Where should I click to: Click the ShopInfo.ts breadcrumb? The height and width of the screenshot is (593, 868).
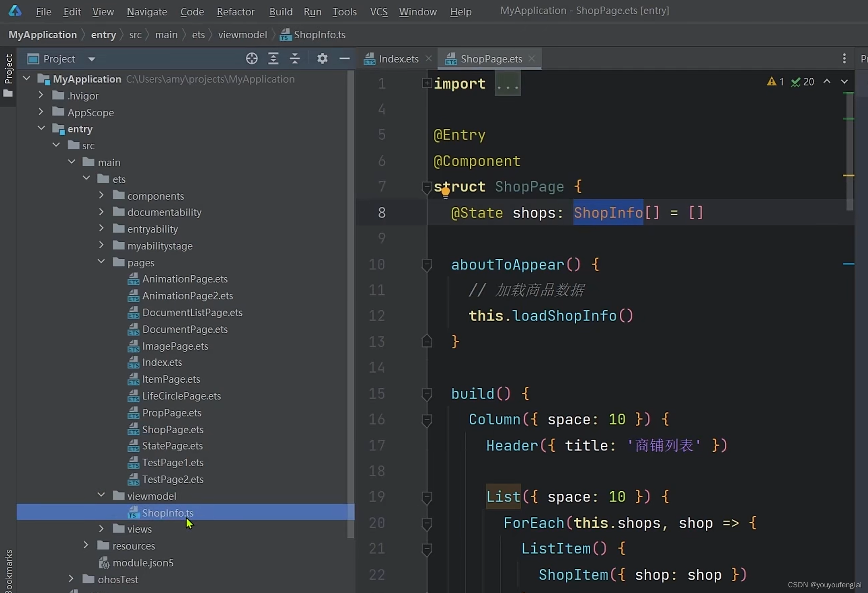[x=313, y=35]
